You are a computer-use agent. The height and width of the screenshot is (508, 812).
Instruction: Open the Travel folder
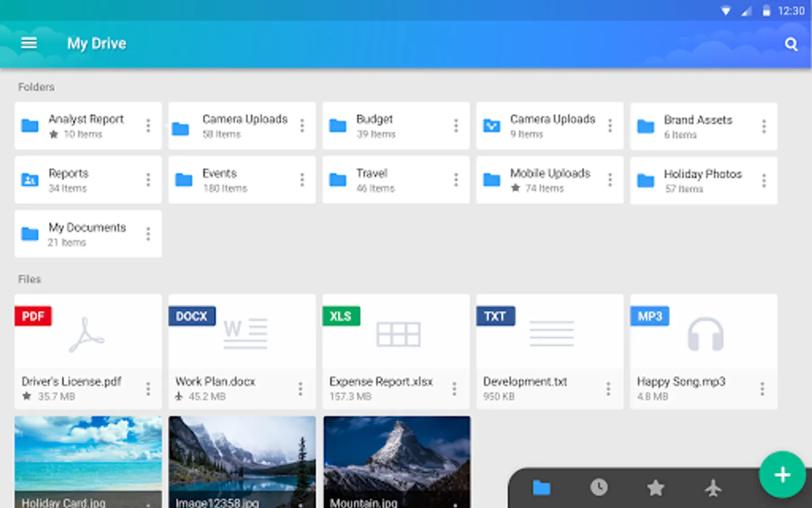396,180
